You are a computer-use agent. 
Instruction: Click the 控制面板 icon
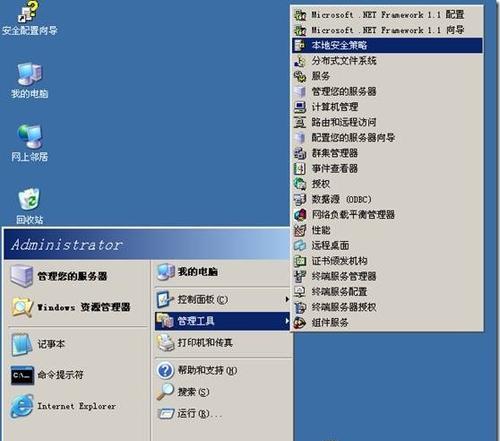165,299
